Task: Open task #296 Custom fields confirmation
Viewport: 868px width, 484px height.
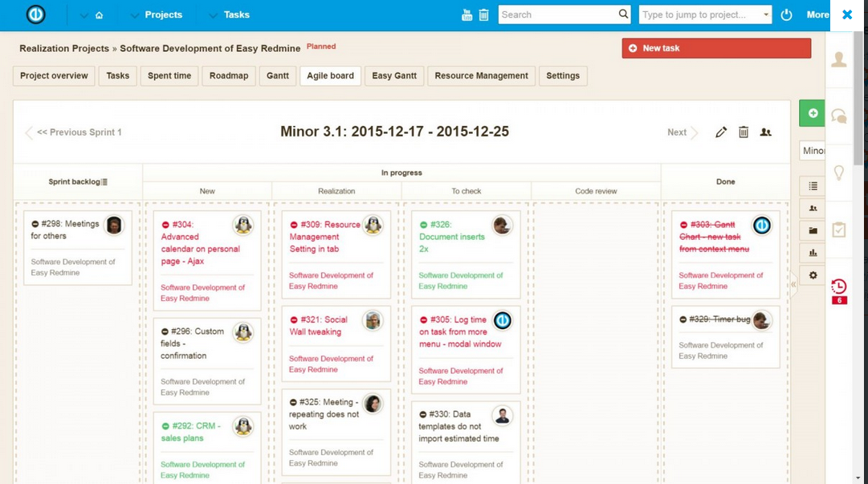Action: click(193, 344)
